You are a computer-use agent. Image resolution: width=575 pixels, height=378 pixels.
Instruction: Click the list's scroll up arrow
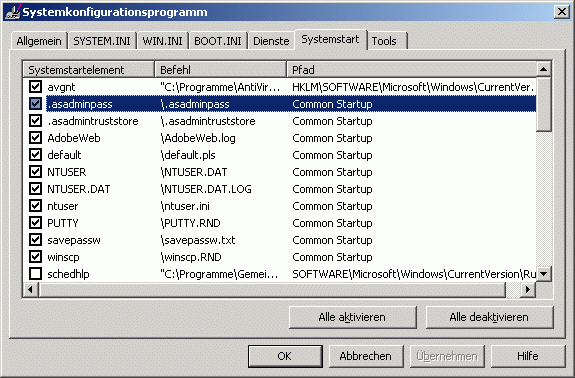click(543, 69)
